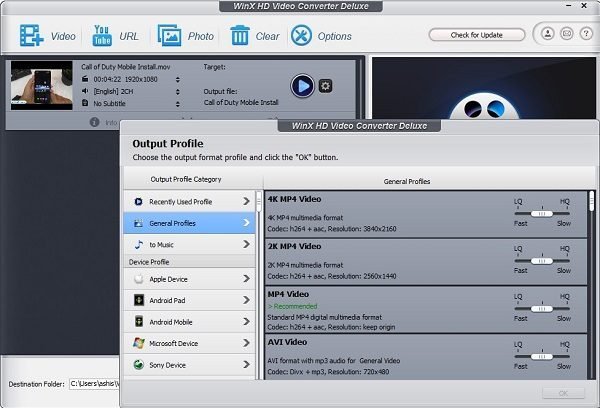Select the Android Pad category

189,300
